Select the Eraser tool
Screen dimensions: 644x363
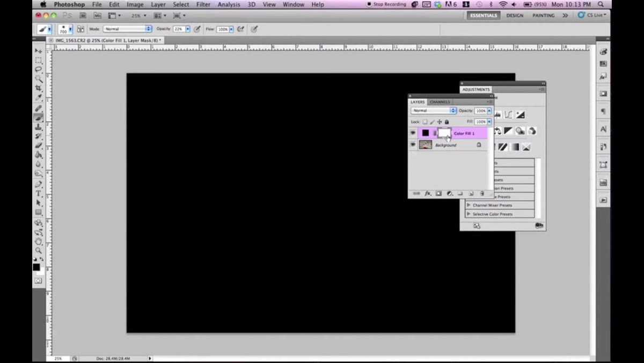[39, 145]
